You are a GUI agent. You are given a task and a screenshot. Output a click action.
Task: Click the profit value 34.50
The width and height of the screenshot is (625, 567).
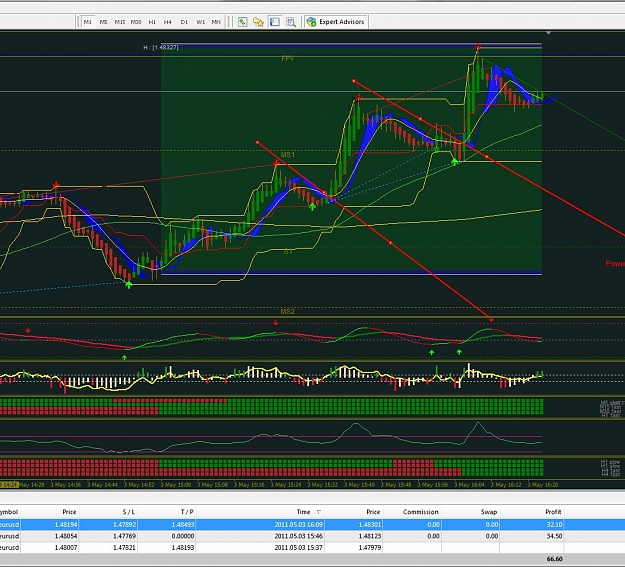(x=554, y=536)
